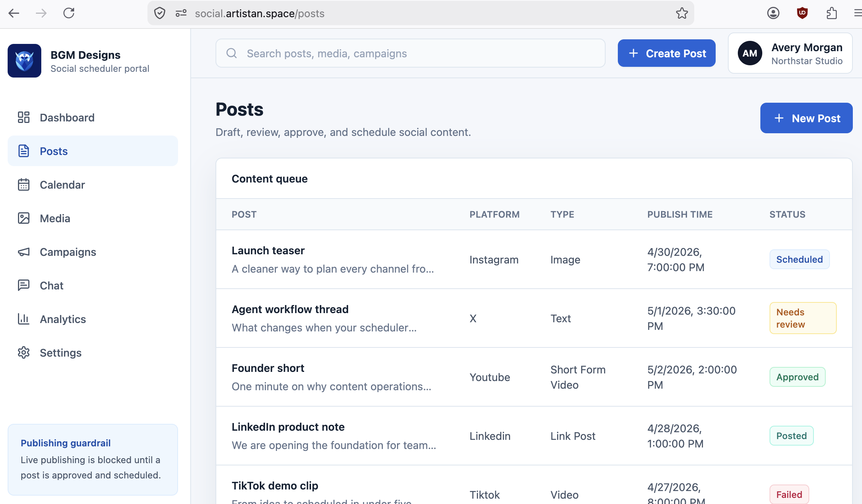Go to Calendar in the sidebar
The width and height of the screenshot is (862, 504).
point(93,184)
